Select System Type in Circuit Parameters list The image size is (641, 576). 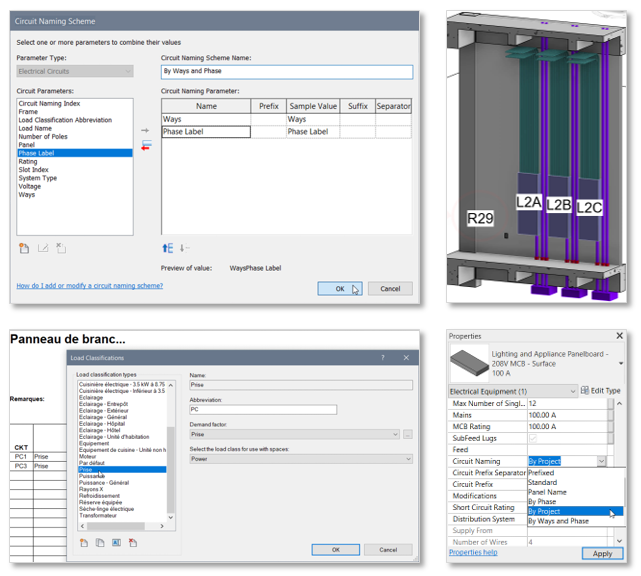coord(38,178)
